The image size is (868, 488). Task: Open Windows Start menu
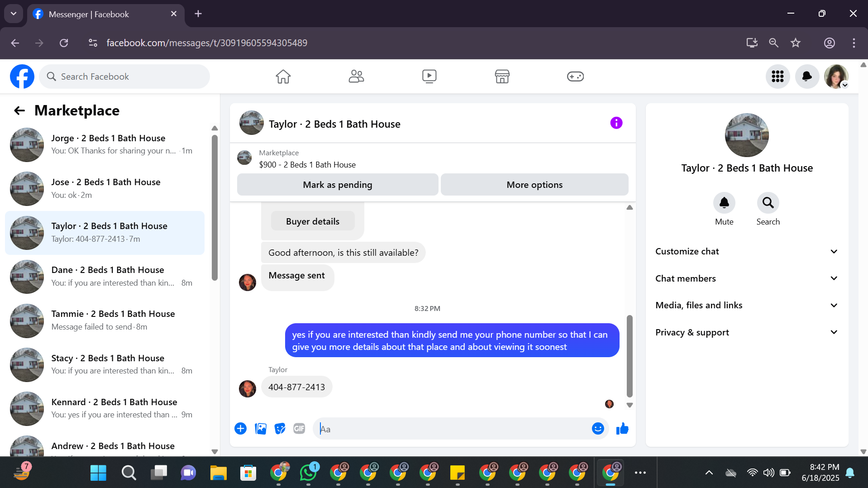point(98,473)
